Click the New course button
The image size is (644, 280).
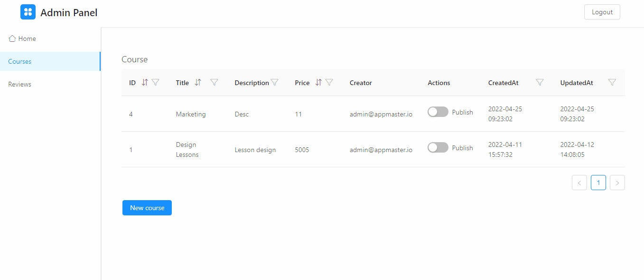tap(147, 208)
